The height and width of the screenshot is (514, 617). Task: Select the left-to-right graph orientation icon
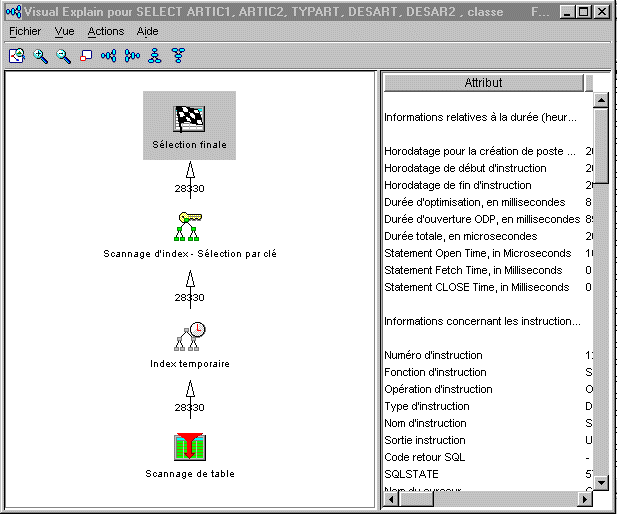click(x=109, y=55)
